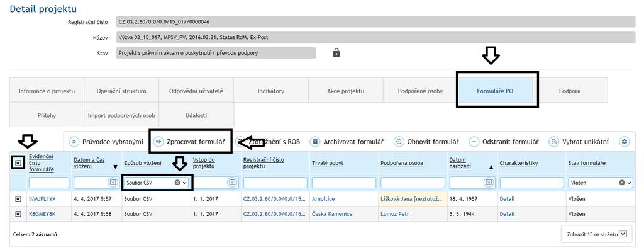Click the Archivovat formulář archive icon
The height and width of the screenshot is (250, 644).
coord(314,142)
